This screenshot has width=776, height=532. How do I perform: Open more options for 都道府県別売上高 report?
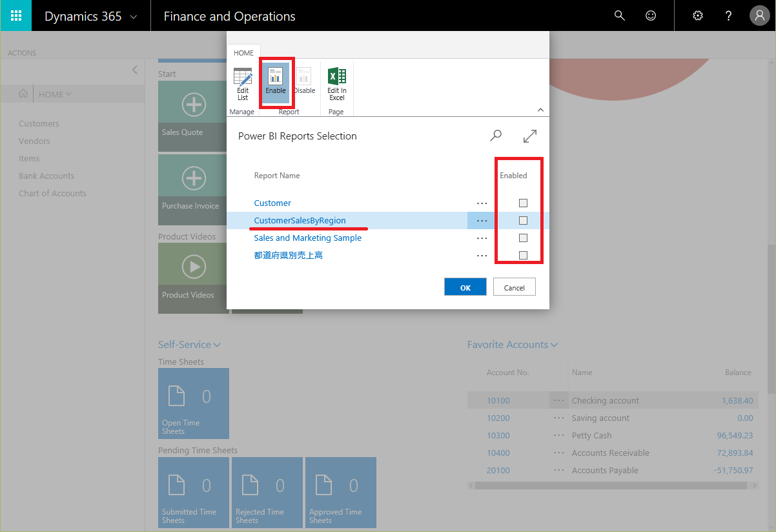tap(482, 255)
